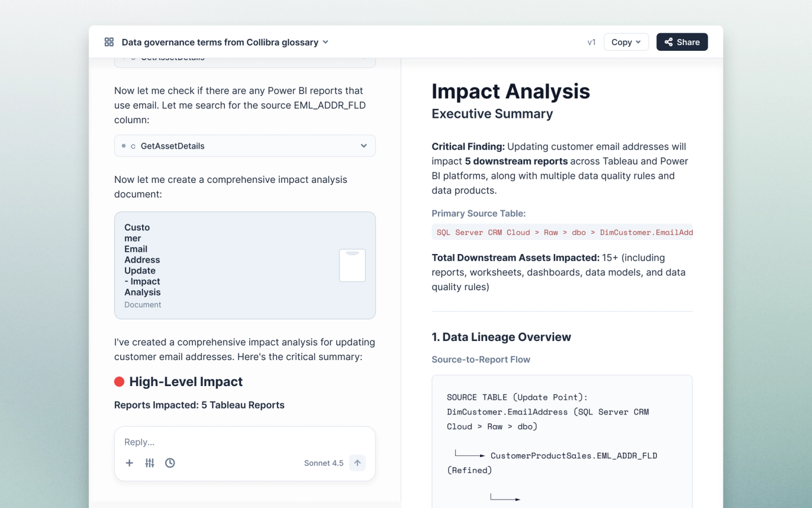Expand the GetAssetDetails tool call
This screenshot has height=508, width=812.
245,146
